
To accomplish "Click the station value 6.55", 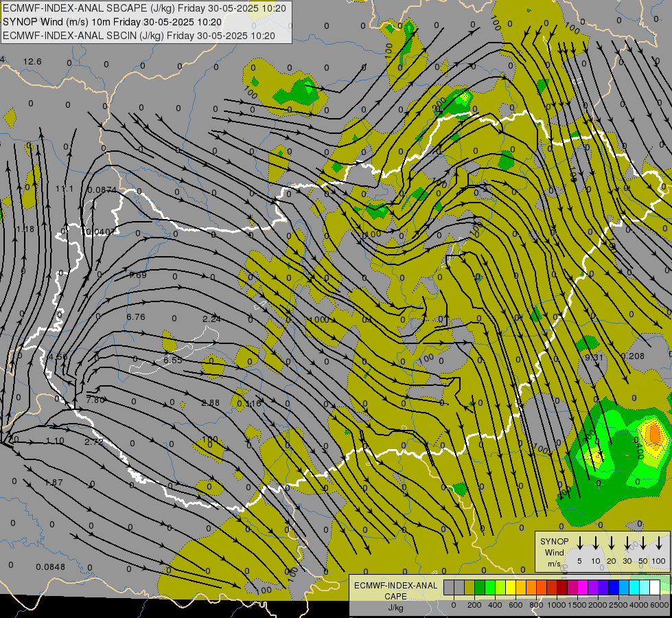I will point(173,360).
